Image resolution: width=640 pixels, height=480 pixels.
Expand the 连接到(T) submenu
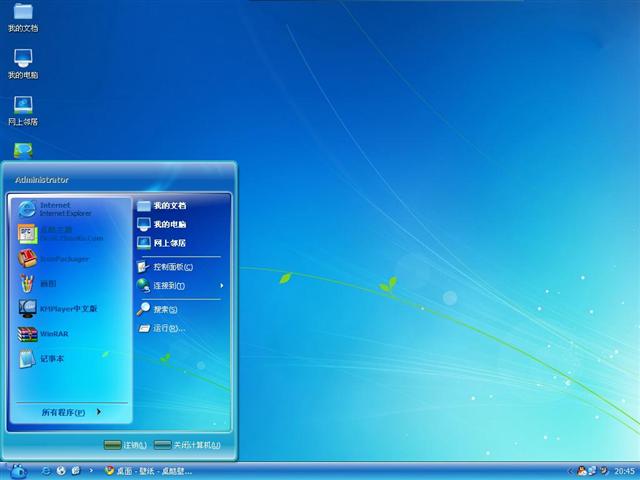click(x=180, y=285)
